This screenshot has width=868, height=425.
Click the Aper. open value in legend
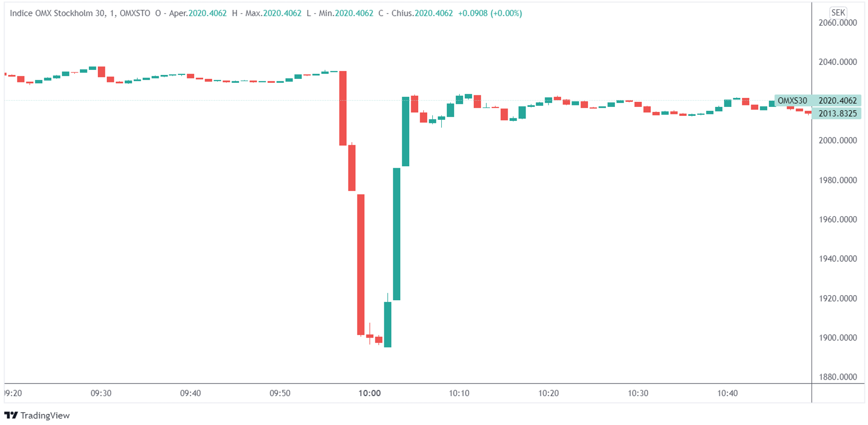(207, 13)
